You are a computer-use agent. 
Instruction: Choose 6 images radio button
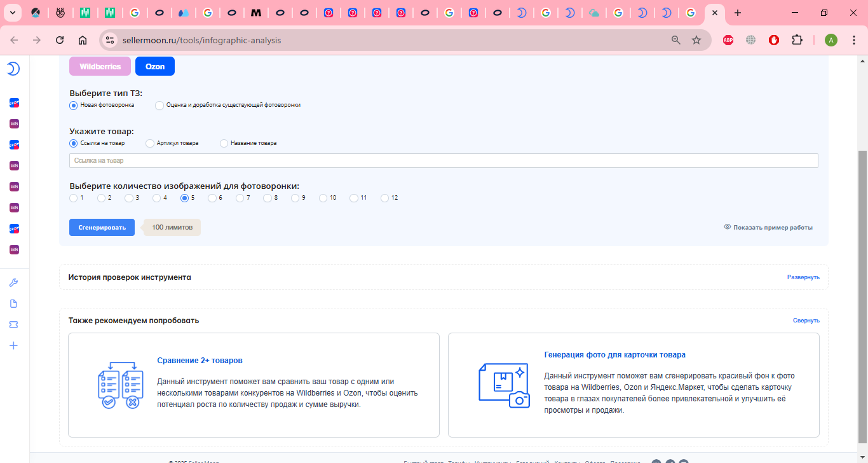212,198
